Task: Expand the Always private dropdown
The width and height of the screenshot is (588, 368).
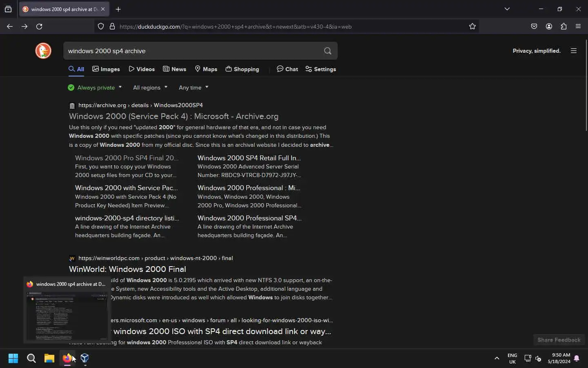Action: coord(95,88)
